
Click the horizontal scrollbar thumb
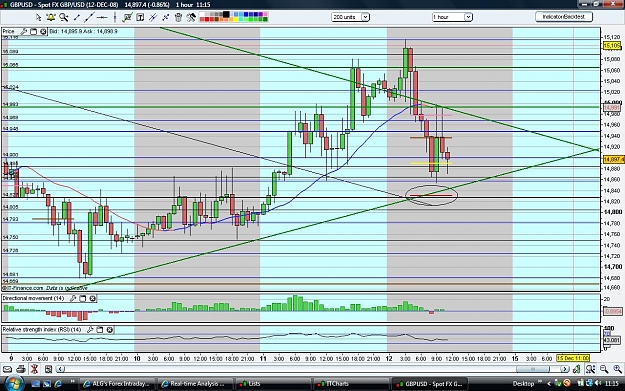pyautogui.click(x=533, y=369)
